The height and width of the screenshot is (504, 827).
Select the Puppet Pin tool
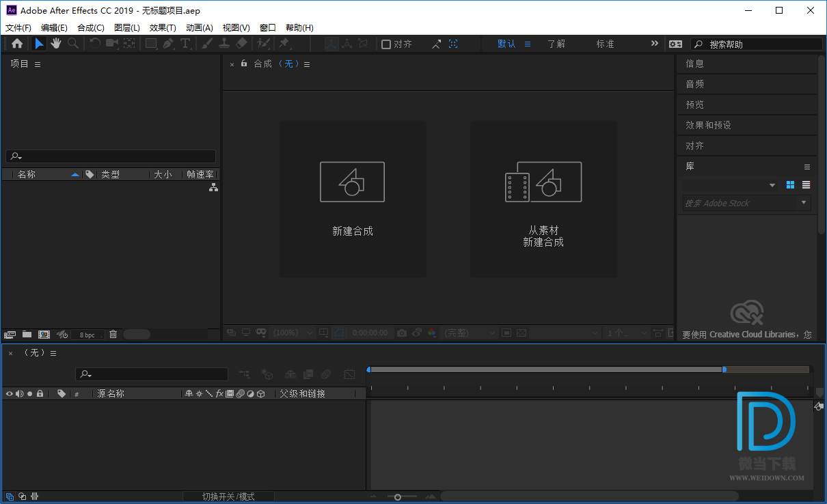point(284,44)
